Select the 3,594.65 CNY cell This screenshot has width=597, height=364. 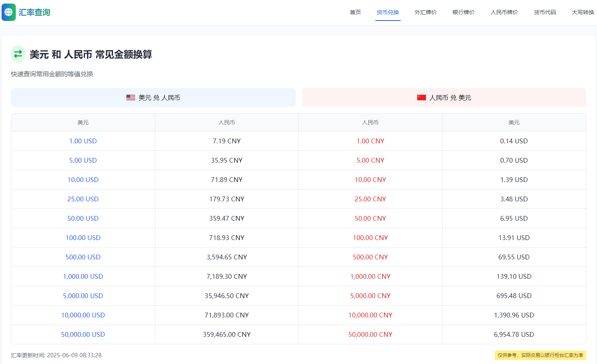[227, 257]
